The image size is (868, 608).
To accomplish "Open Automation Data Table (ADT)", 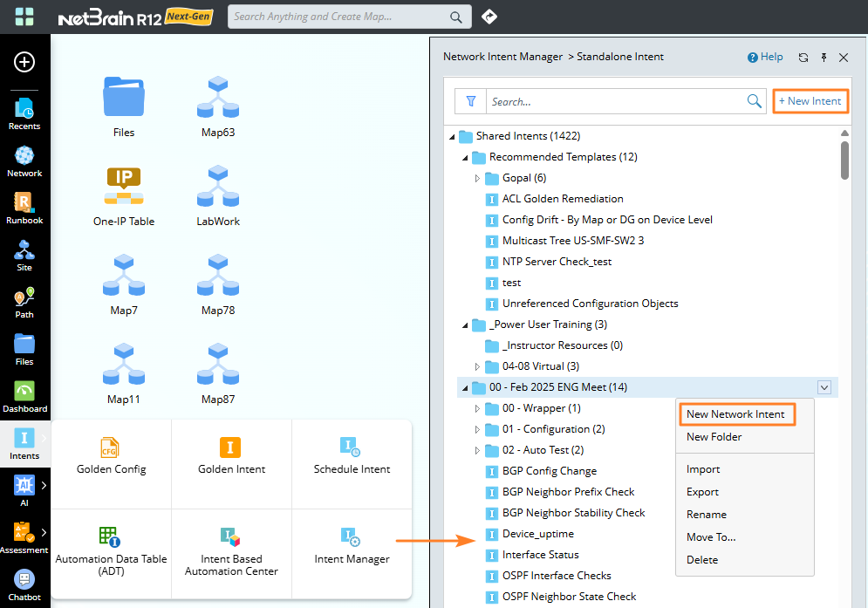I will 110,537.
